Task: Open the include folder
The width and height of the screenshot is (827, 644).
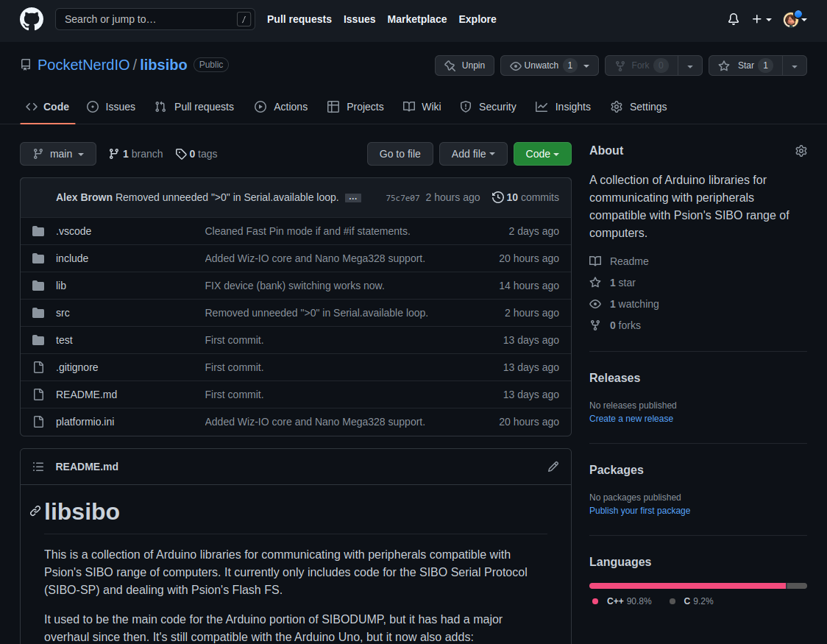Action: (x=71, y=258)
